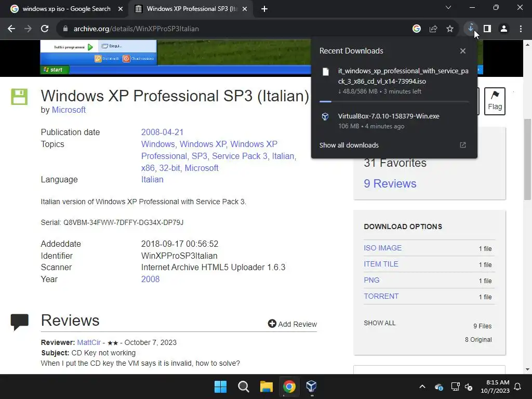Click the Chrome taskbar icon
Image resolution: width=532 pixels, height=399 pixels.
coord(289,387)
